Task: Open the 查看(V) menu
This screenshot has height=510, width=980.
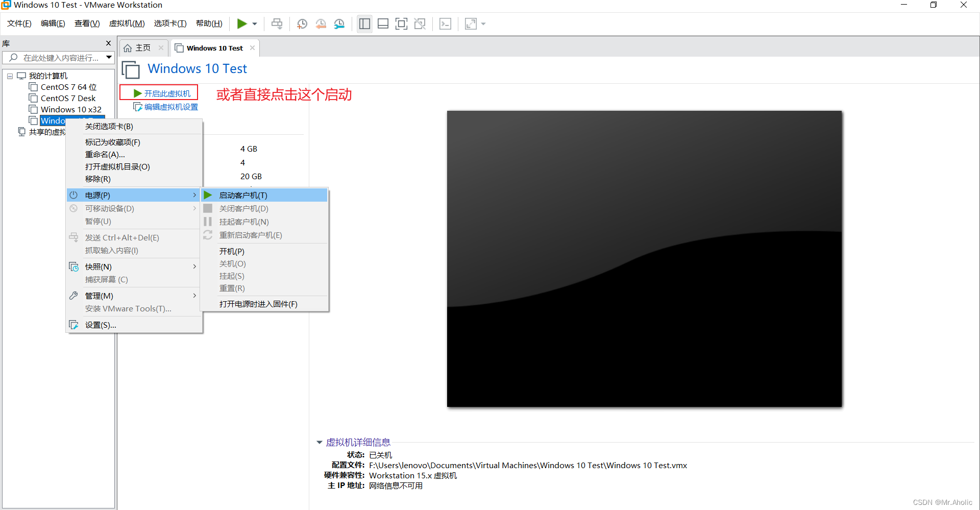Action: (87, 23)
